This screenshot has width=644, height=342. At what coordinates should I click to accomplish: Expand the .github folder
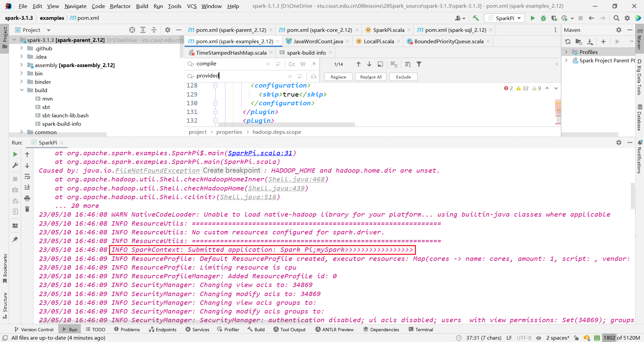(x=21, y=48)
